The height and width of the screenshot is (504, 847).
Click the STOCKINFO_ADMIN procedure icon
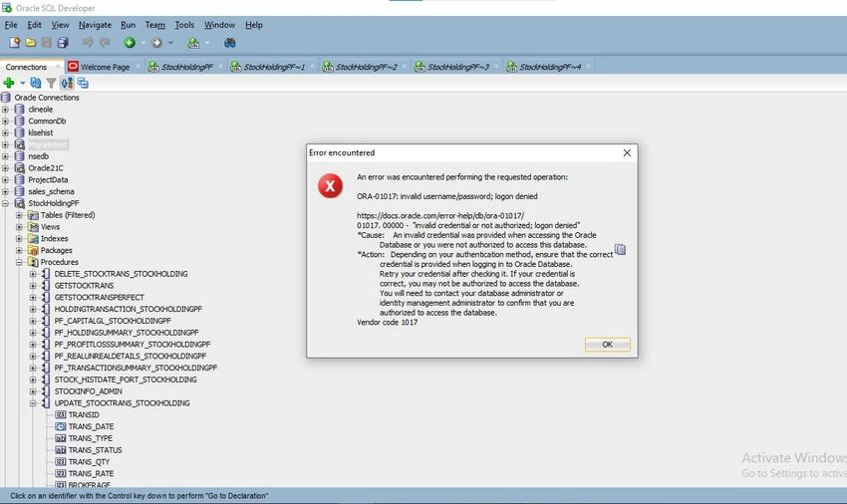(46, 391)
